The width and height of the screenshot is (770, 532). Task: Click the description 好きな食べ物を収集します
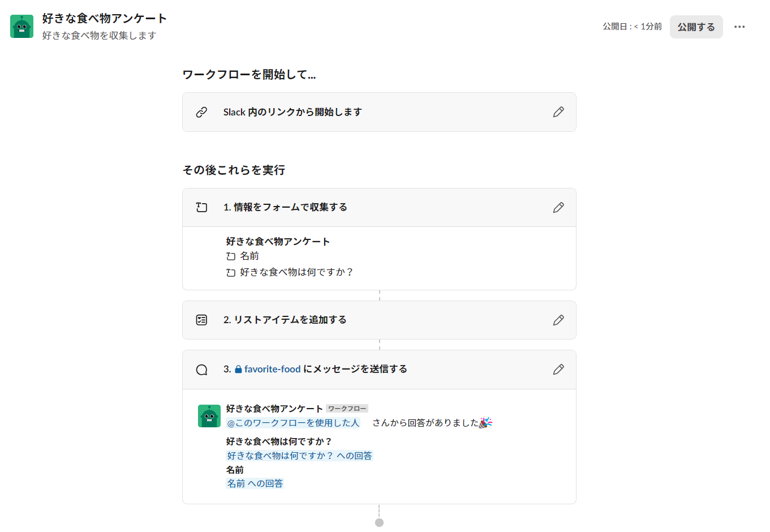(x=99, y=36)
